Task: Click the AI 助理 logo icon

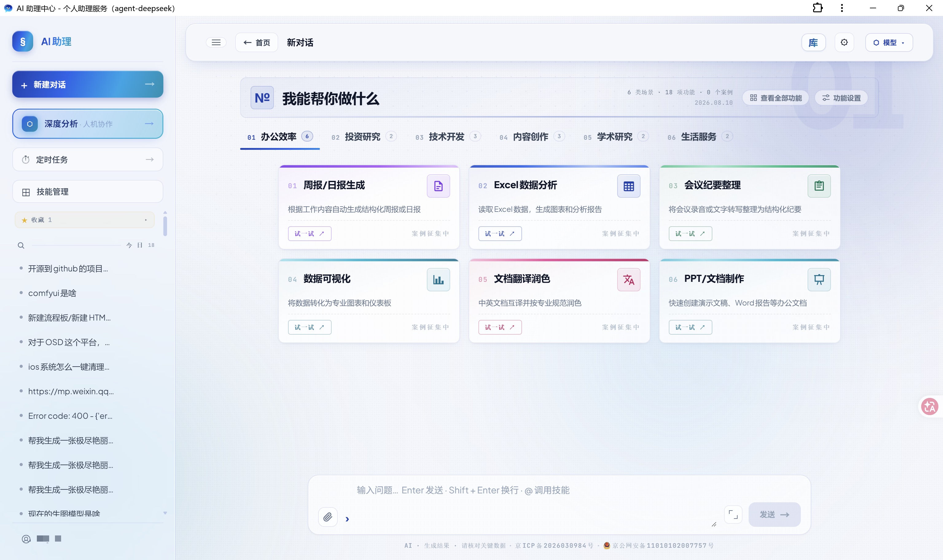Action: tap(23, 41)
